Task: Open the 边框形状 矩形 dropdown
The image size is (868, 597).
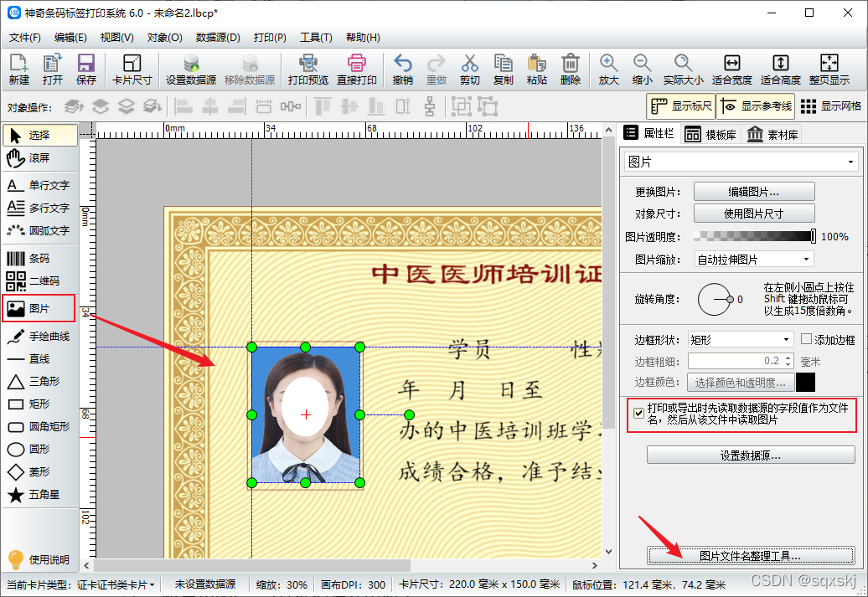Action: [x=741, y=340]
